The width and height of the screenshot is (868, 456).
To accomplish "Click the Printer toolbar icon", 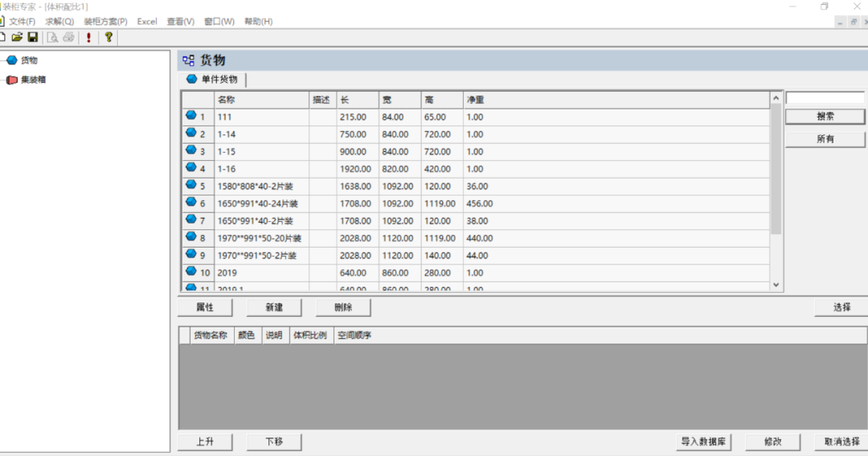I will coord(69,37).
